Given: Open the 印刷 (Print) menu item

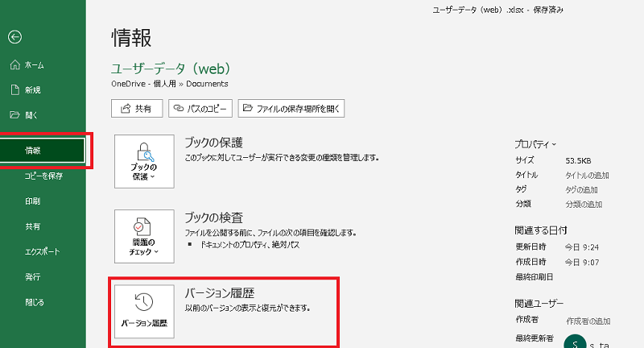Looking at the screenshot, I should tap(33, 201).
